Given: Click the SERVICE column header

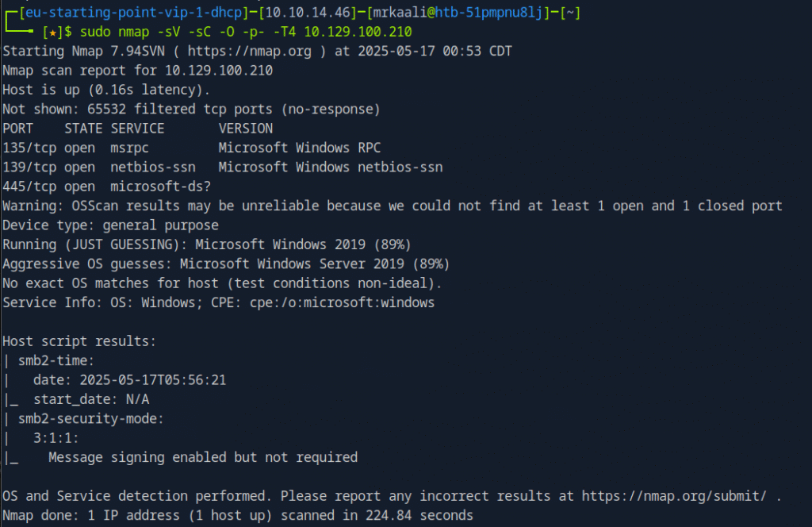Looking at the screenshot, I should pos(137,129).
